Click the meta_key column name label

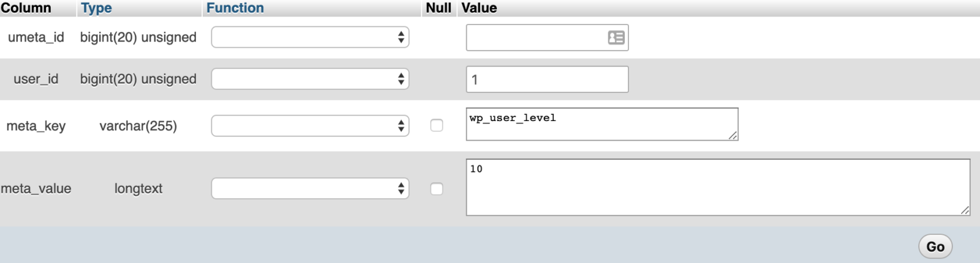(36, 126)
